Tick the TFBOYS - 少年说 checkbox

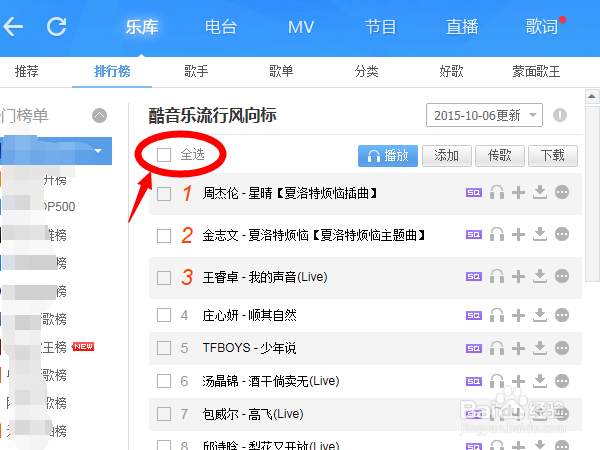(x=164, y=348)
